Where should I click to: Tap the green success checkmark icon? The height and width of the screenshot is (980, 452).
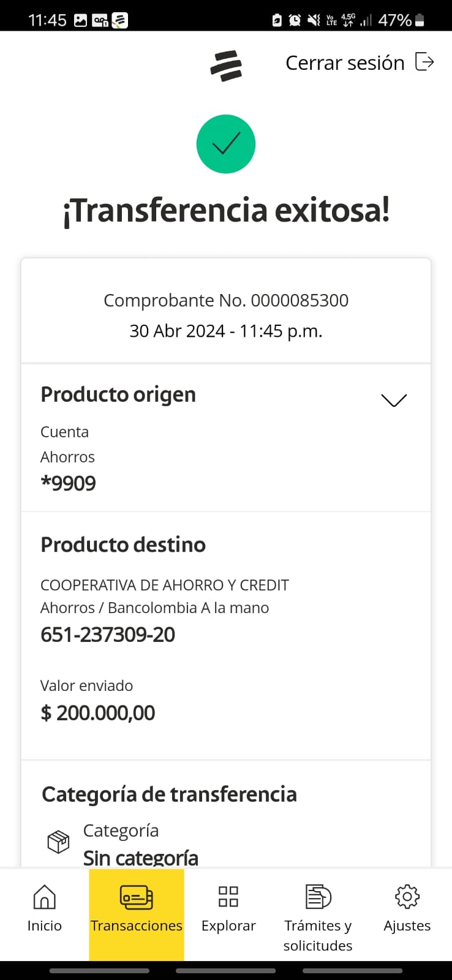point(225,144)
